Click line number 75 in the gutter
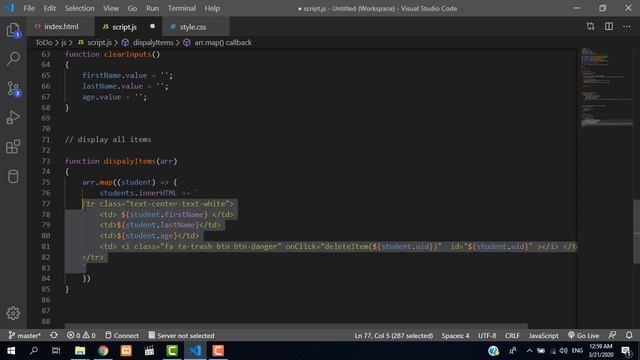This screenshot has height=360, width=640. point(46,182)
